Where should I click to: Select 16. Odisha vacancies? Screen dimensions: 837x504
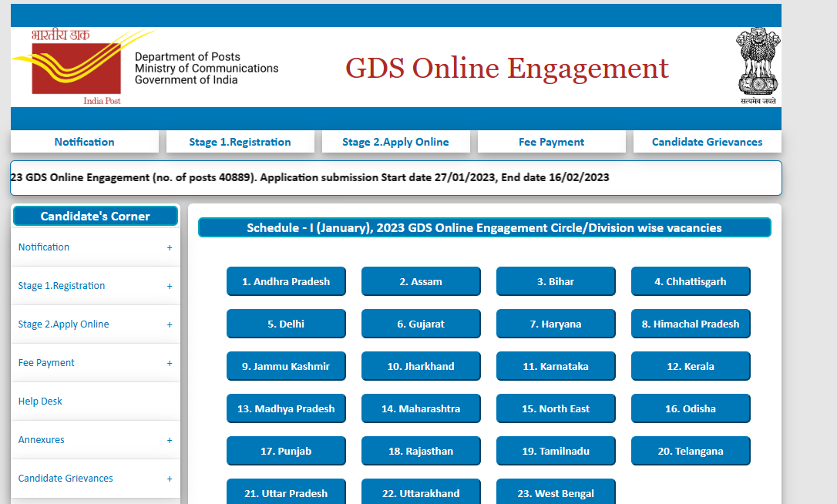691,408
